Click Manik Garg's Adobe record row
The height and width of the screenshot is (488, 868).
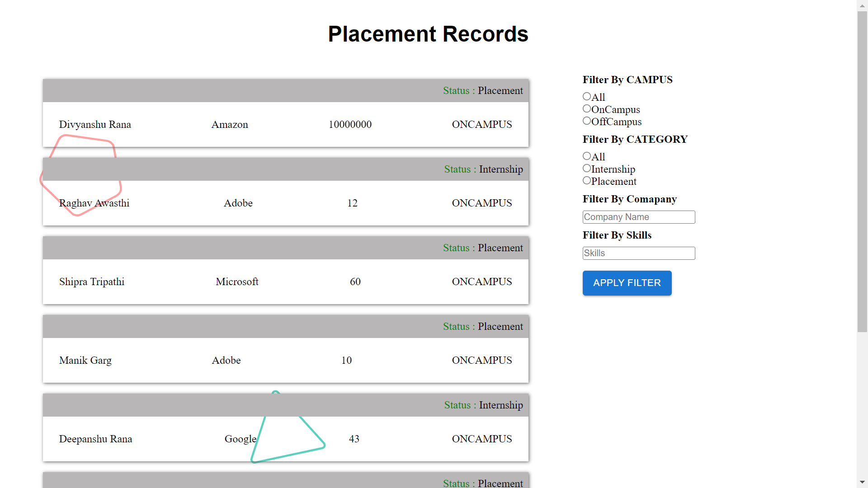[226, 361]
